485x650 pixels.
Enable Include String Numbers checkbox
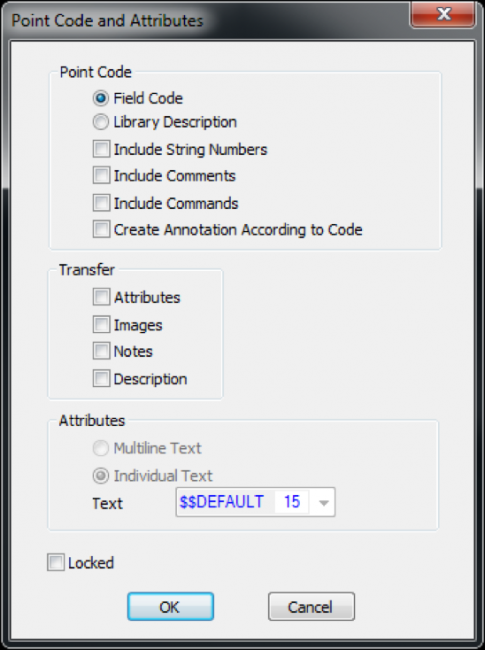click(101, 149)
